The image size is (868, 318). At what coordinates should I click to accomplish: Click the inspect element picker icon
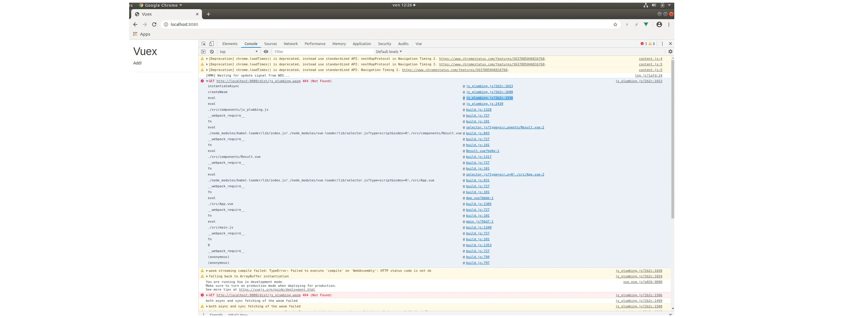click(203, 44)
